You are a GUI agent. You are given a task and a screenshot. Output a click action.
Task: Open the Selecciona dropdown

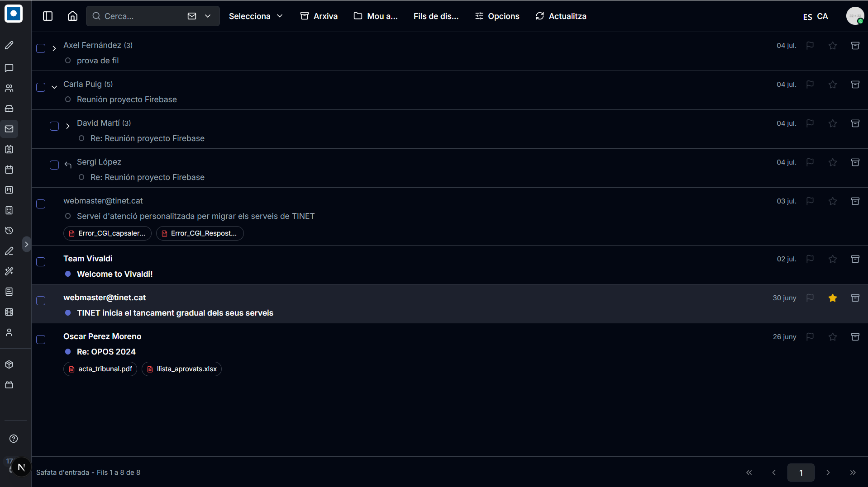256,16
